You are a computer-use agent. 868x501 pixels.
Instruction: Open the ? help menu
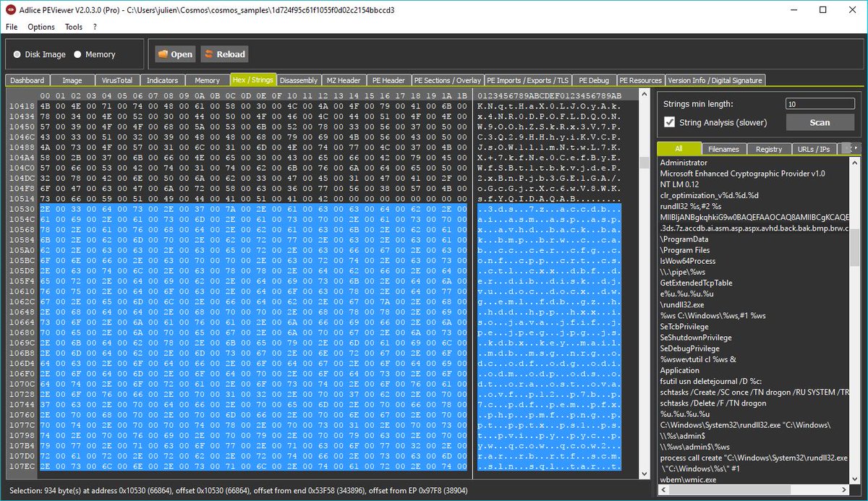[x=95, y=27]
